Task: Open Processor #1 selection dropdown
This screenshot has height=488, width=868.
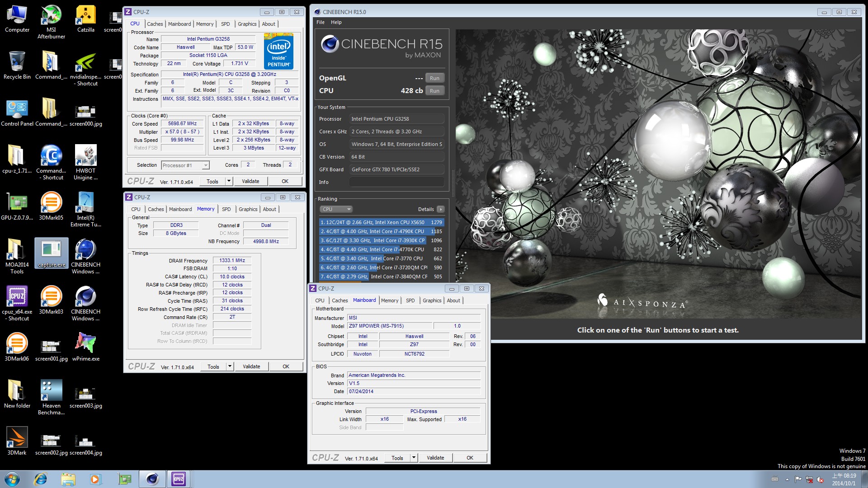Action: coord(185,165)
